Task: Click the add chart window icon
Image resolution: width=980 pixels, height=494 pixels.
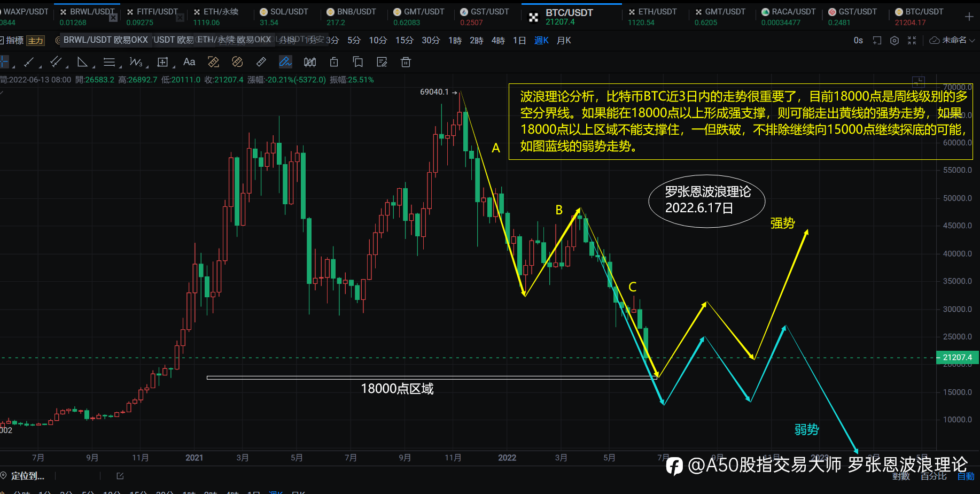Action: pyautogui.click(x=877, y=40)
